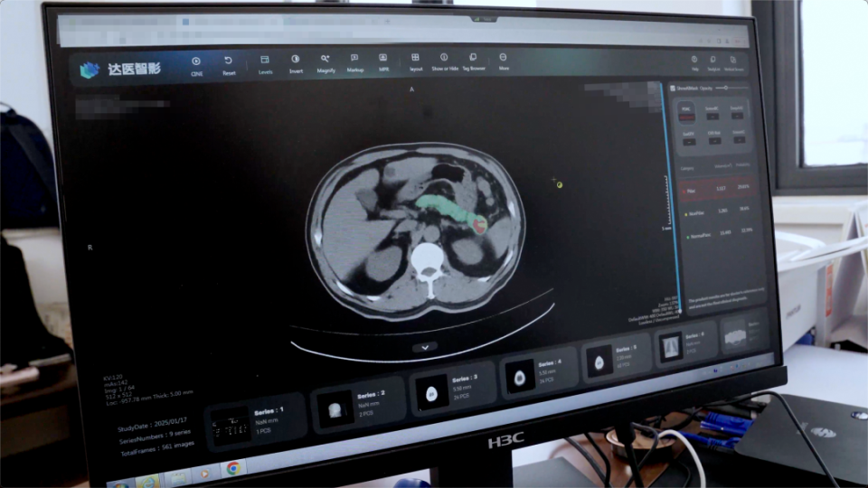
Task: Toggle the first model in the bottom row
Action: pyautogui.click(x=689, y=137)
